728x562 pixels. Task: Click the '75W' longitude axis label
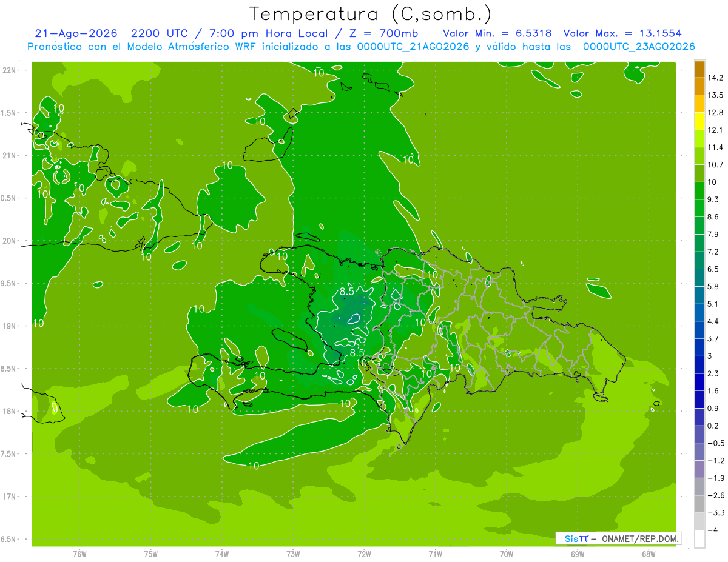click(x=151, y=554)
